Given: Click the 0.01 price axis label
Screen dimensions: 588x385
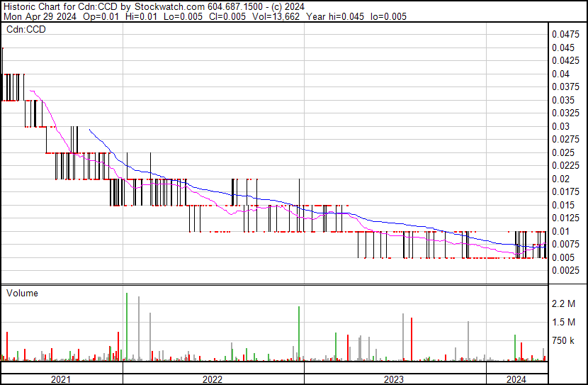Looking at the screenshot, I should [561, 231].
